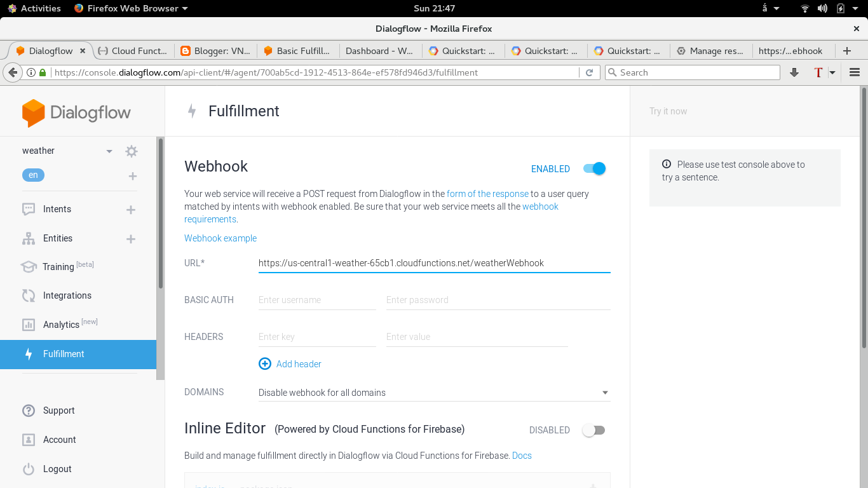Screen dimensions: 868x488
Task: Open Firefox Web Browser app menu
Action: (x=131, y=8)
